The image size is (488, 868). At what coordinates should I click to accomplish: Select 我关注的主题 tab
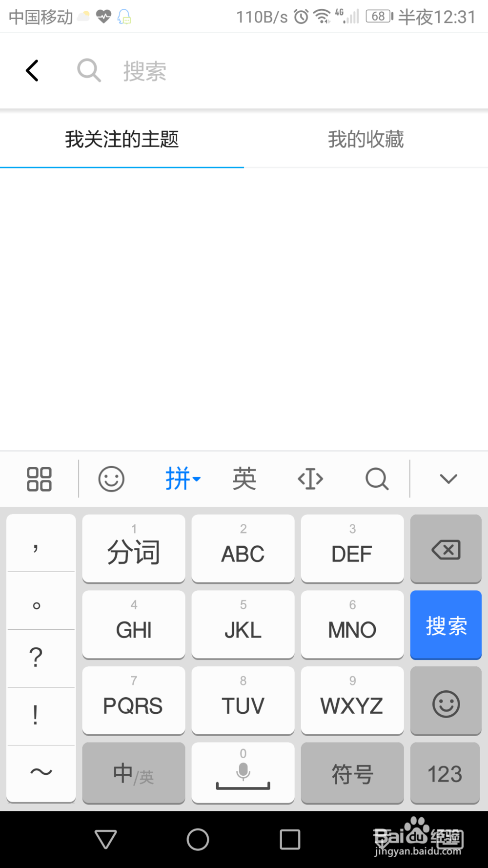coord(122,140)
